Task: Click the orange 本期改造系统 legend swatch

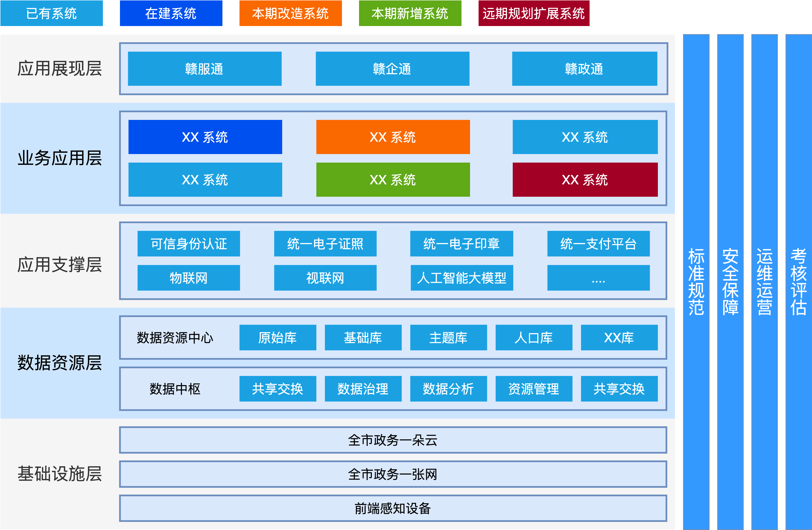Action: 290,14
